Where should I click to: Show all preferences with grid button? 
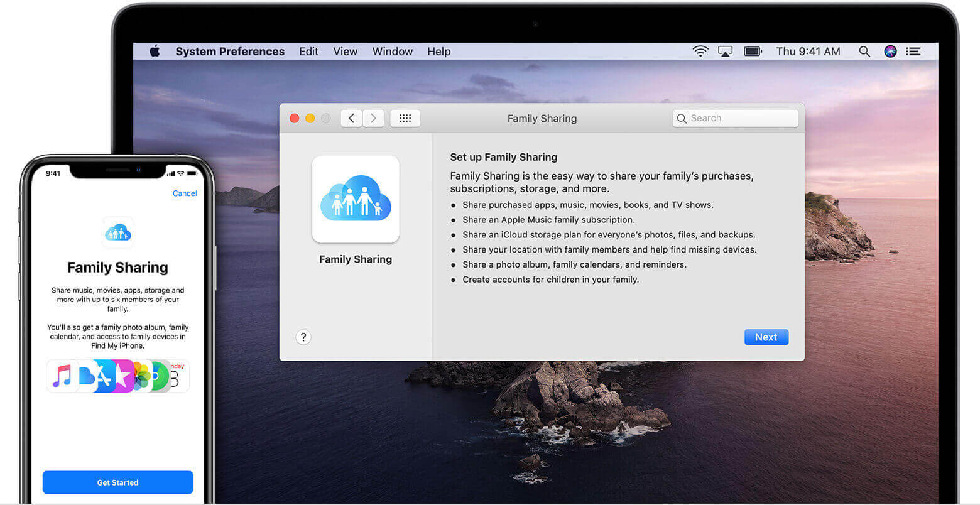coord(405,118)
